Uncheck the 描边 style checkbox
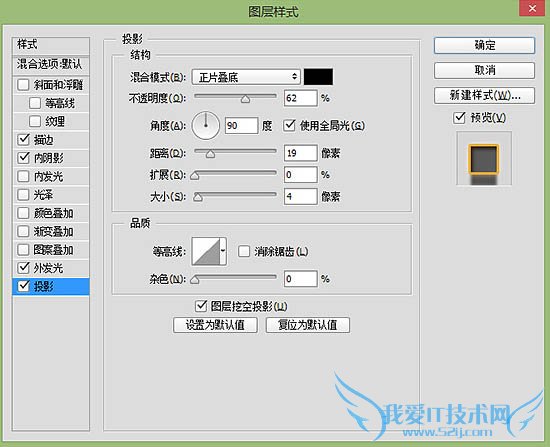The width and height of the screenshot is (550, 447). pos(23,140)
